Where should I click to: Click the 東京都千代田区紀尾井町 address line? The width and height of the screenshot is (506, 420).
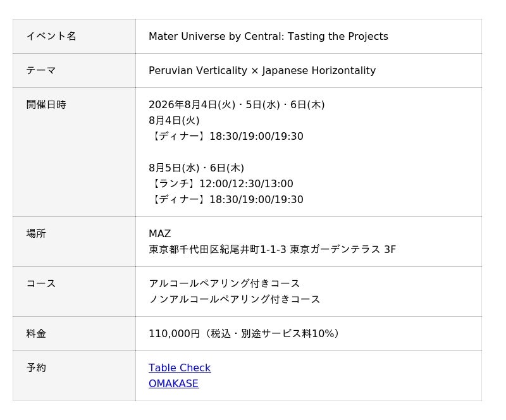pos(272,249)
